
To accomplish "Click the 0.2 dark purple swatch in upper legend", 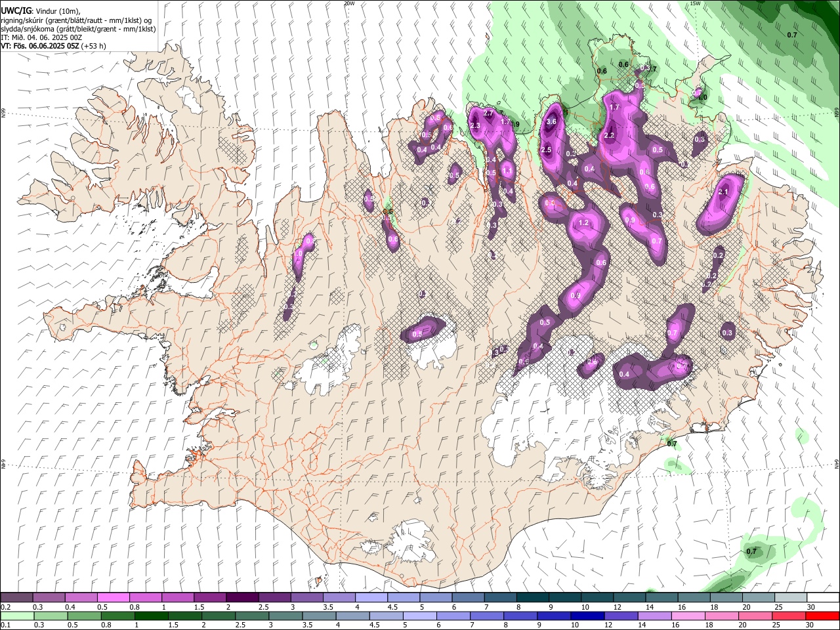I will (16, 598).
